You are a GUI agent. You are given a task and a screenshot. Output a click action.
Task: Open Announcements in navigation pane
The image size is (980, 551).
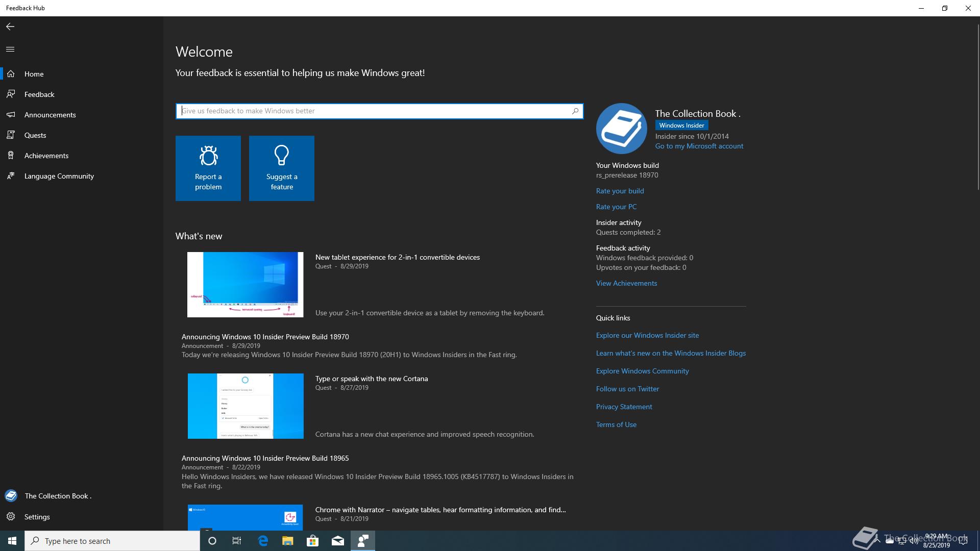(82, 115)
